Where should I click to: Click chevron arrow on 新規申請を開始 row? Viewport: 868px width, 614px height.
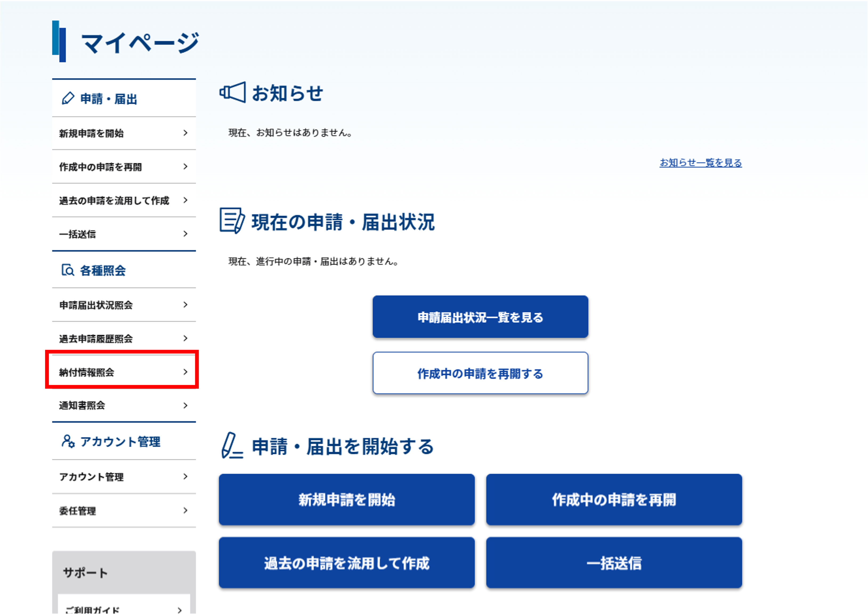(185, 133)
